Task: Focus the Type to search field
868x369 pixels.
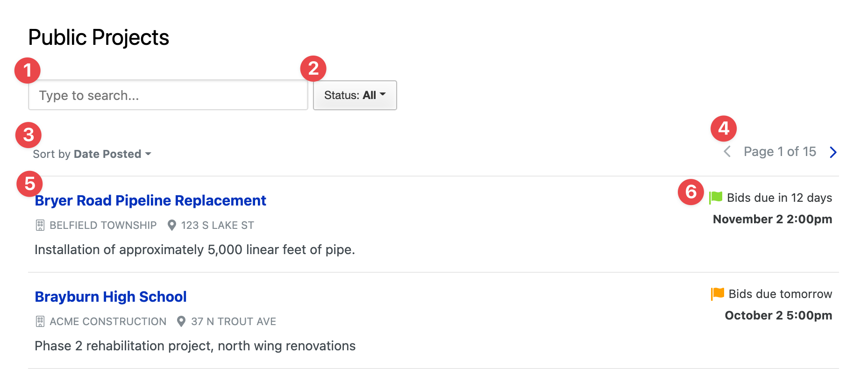Action: [x=168, y=95]
